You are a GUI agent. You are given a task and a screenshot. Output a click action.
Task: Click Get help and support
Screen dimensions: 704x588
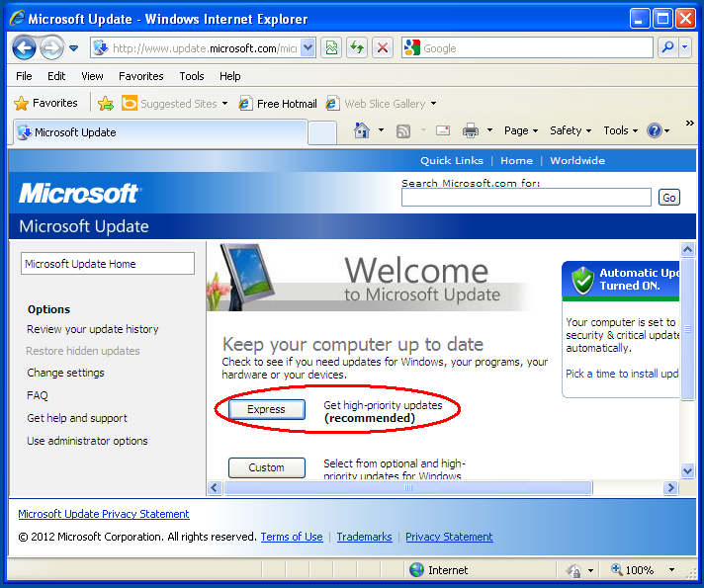point(77,418)
